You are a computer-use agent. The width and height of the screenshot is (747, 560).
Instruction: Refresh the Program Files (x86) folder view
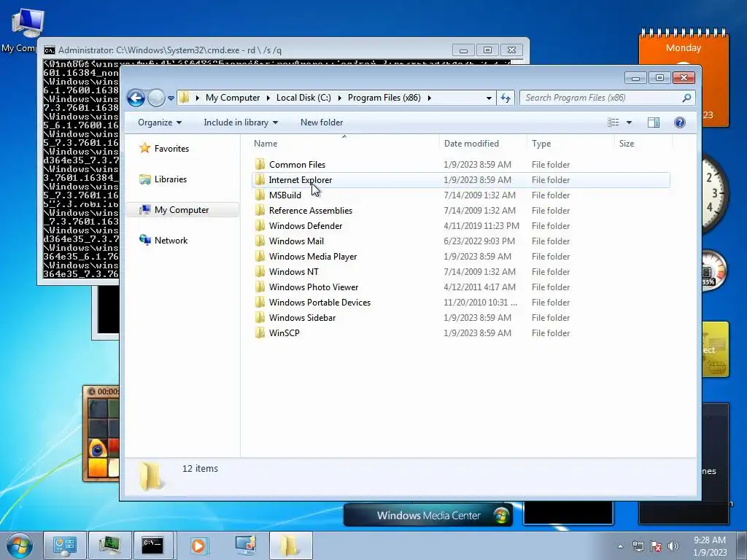coord(506,98)
